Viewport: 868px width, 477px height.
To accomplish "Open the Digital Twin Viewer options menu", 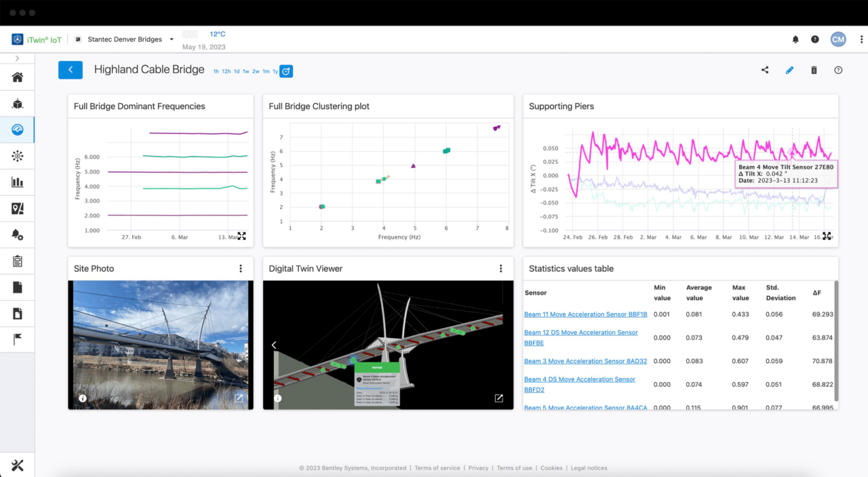I will coord(500,268).
